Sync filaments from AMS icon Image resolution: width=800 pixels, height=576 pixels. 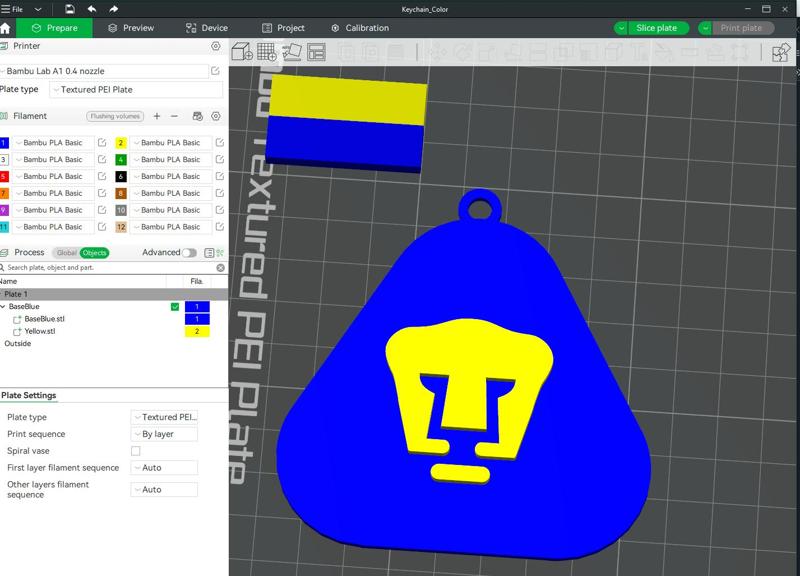(197, 115)
